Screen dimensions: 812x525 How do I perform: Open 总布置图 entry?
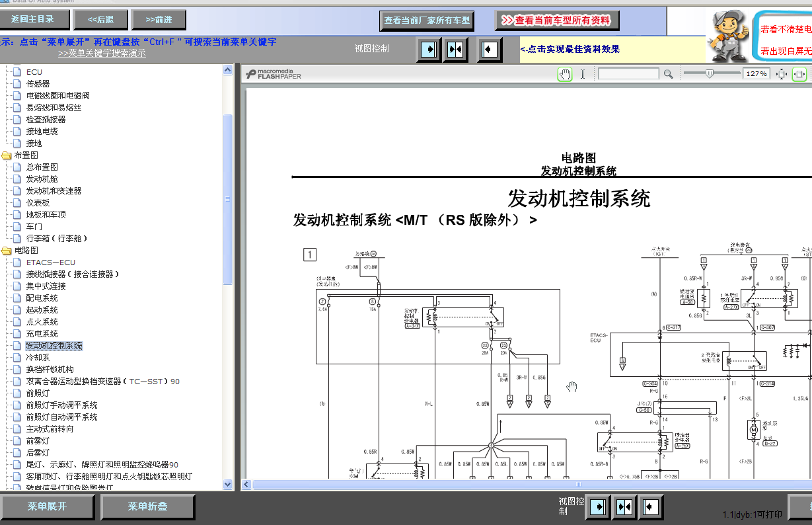tap(42, 167)
